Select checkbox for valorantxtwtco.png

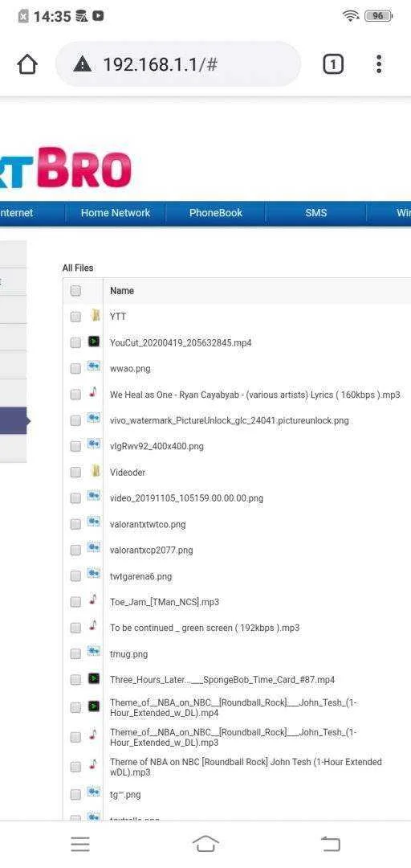coord(75,524)
